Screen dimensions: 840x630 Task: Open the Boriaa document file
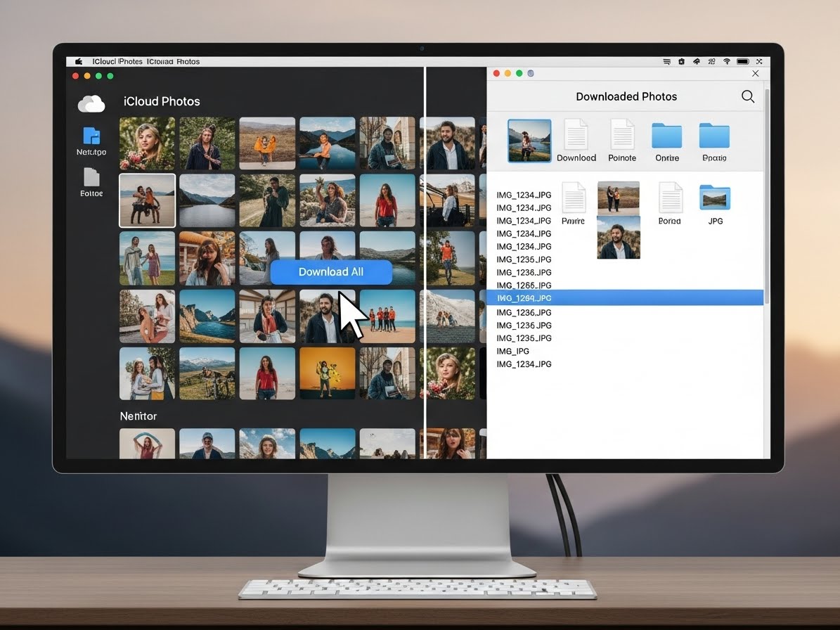[670, 198]
